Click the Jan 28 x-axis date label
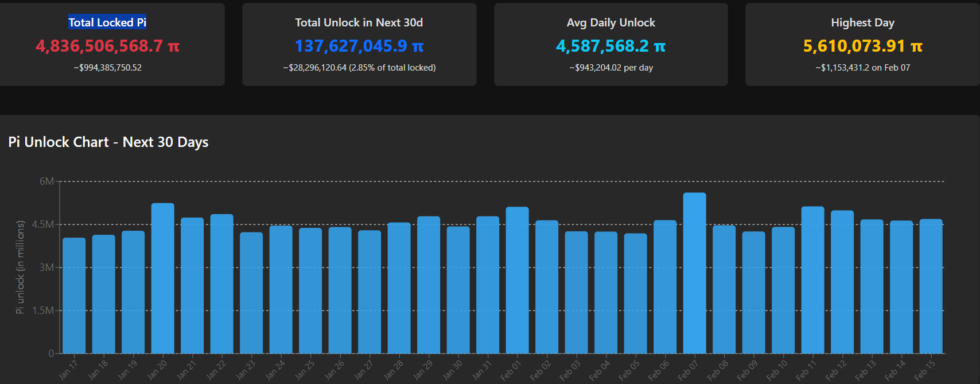The height and width of the screenshot is (384, 980). [x=394, y=370]
